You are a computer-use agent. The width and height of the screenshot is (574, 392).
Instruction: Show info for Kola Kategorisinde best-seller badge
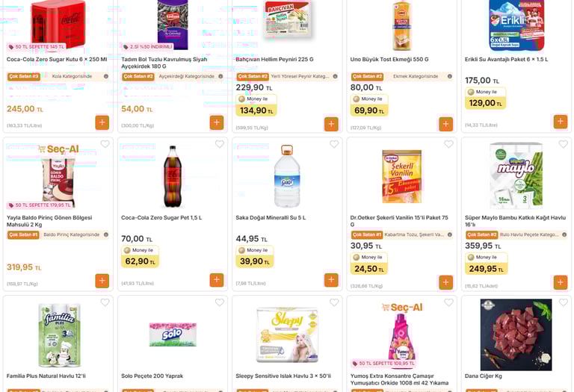(106, 76)
